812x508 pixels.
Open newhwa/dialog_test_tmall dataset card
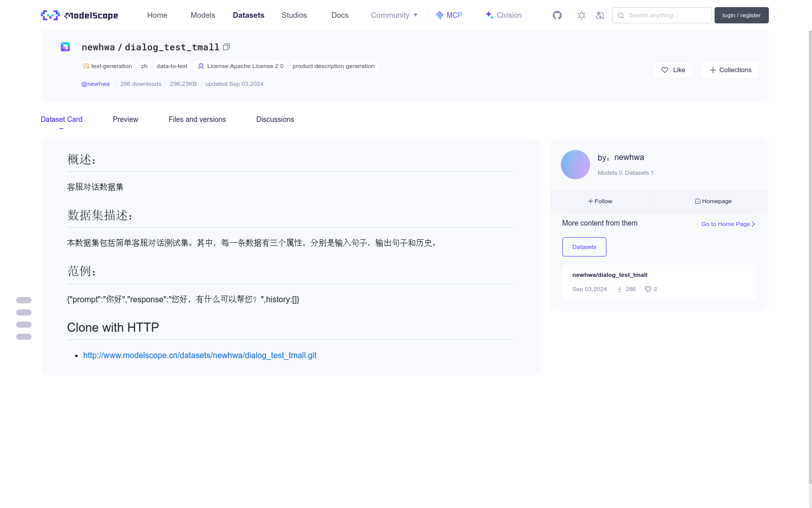(659, 282)
